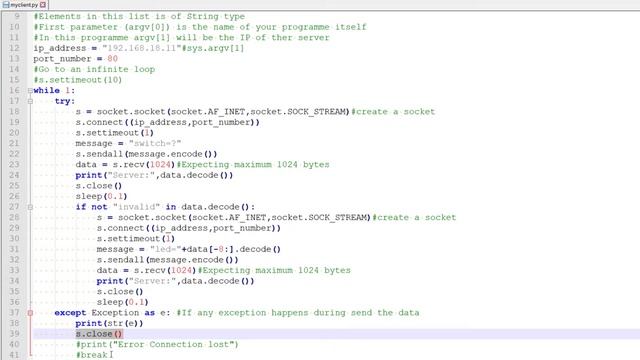Click 's.settimeout(1)' on line 20
This screenshot has height=360, width=640.
tap(115, 133)
